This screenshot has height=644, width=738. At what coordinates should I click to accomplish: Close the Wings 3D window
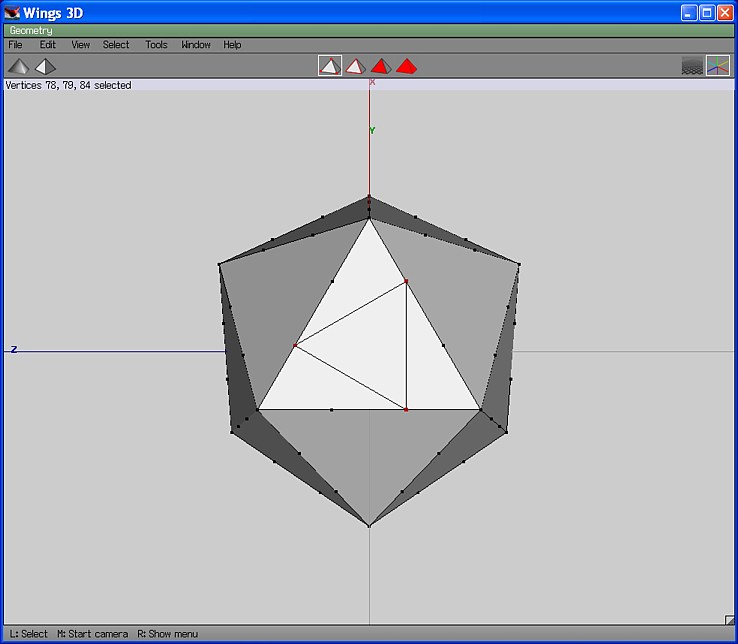tap(725, 13)
